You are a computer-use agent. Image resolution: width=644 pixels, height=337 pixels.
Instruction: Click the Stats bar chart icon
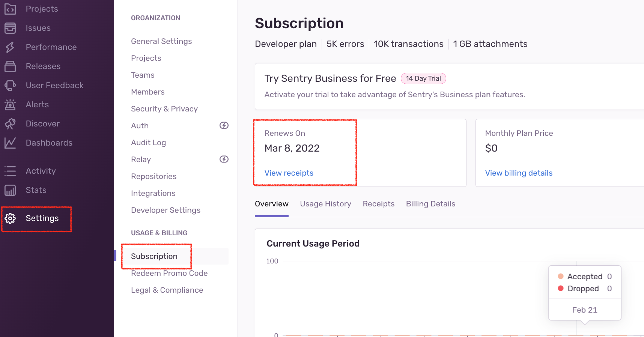coord(10,190)
